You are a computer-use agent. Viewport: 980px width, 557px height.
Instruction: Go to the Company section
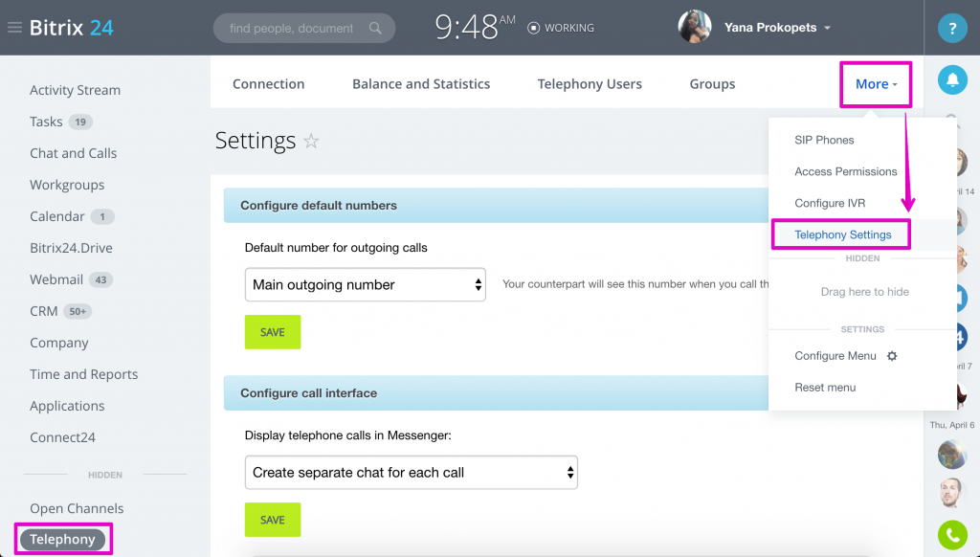59,343
